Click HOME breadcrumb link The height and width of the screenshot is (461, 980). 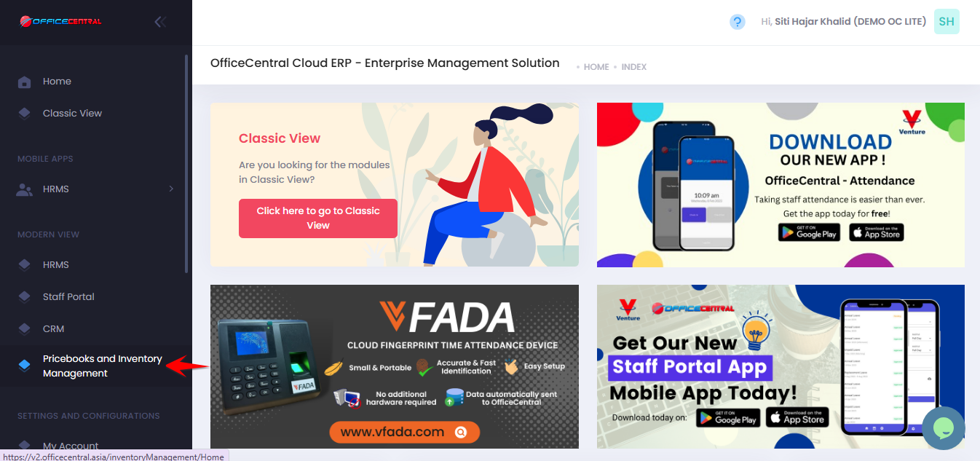[x=596, y=67]
